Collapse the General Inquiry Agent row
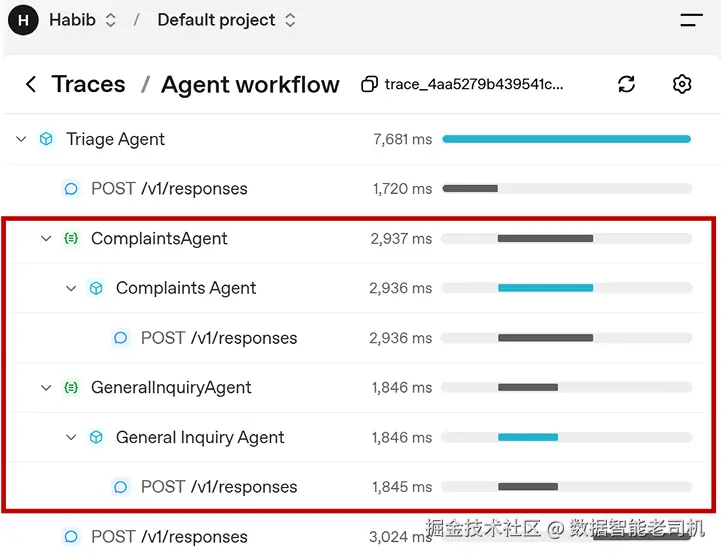This screenshot has width=721, height=555. click(x=71, y=437)
